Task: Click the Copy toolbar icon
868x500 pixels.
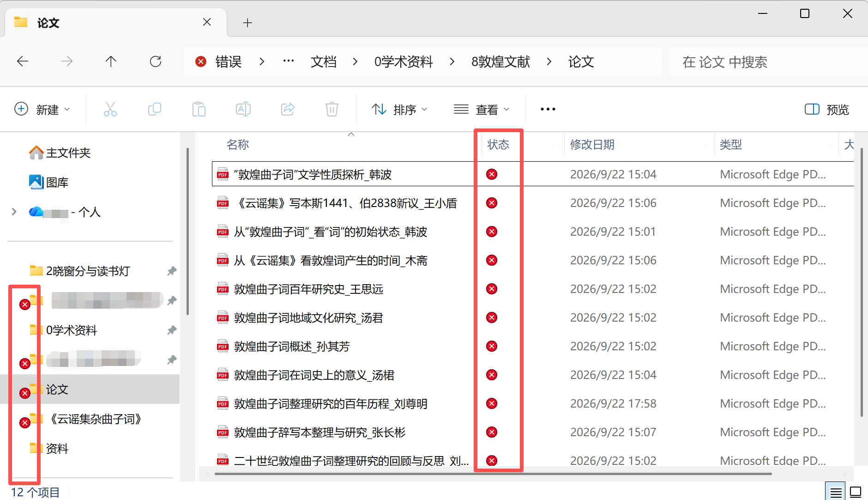Action: tap(155, 110)
